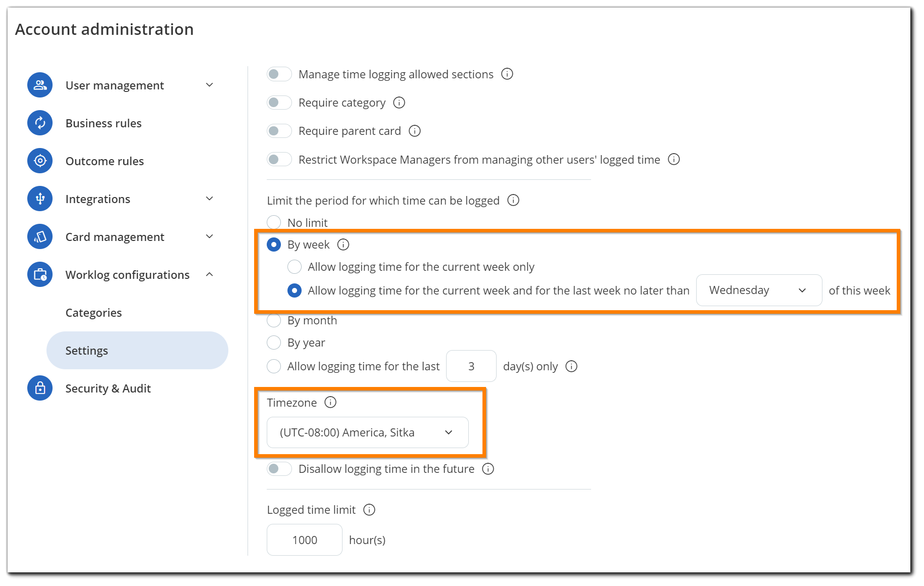
Task: Open Business rules via its circular icon
Action: click(x=39, y=123)
